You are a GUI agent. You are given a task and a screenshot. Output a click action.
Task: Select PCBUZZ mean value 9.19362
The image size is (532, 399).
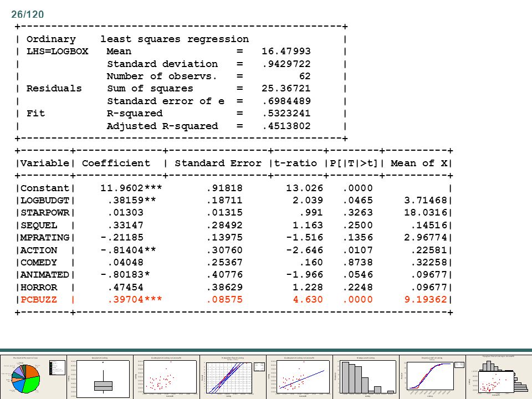pos(426,300)
